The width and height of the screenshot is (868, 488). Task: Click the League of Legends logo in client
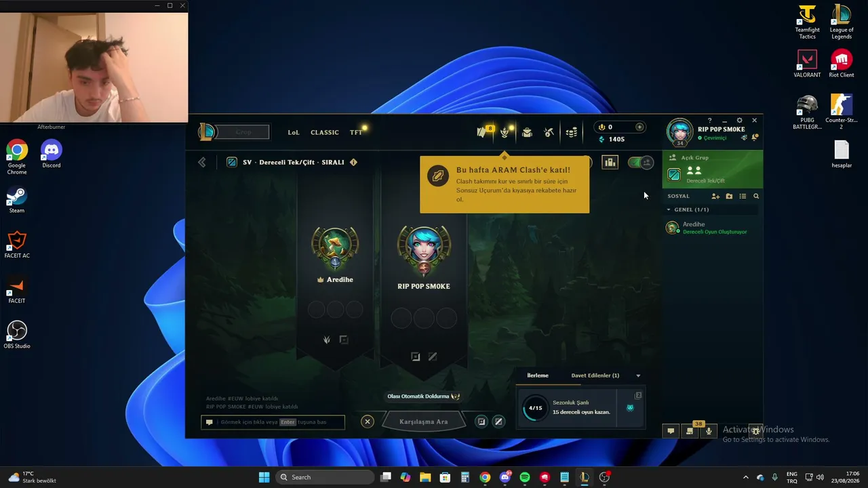click(207, 131)
